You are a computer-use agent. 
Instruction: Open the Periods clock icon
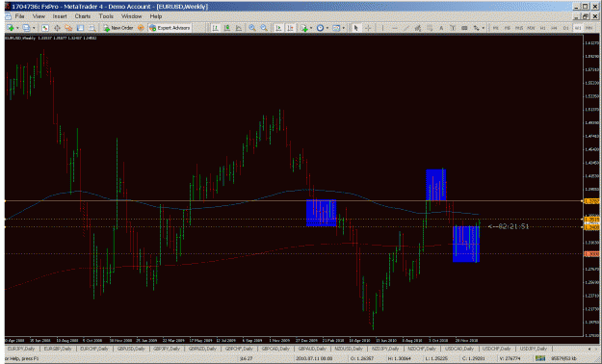point(320,28)
